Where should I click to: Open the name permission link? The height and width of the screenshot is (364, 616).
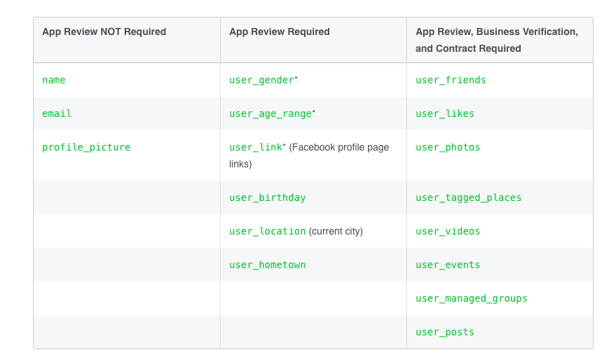coord(54,80)
